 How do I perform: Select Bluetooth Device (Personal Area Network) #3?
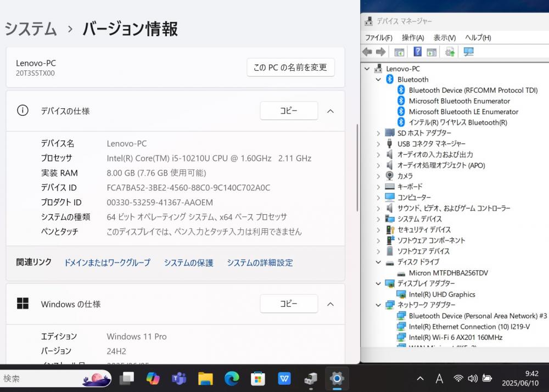[x=478, y=316]
